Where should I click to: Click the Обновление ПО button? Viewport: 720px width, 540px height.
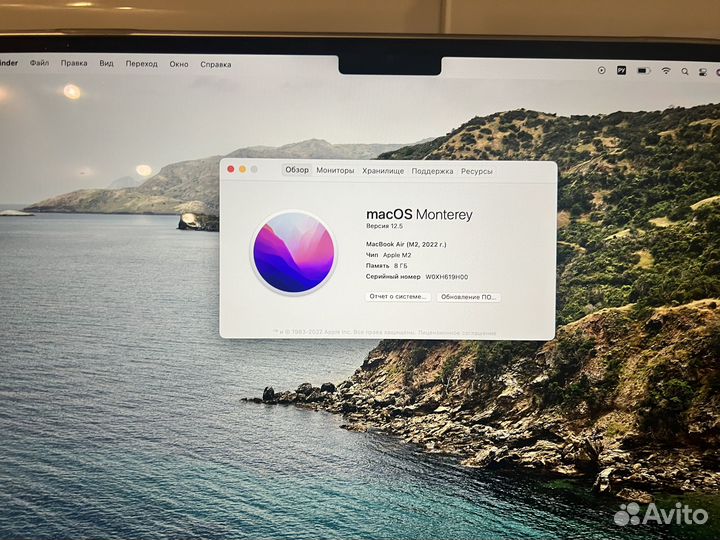(x=468, y=297)
